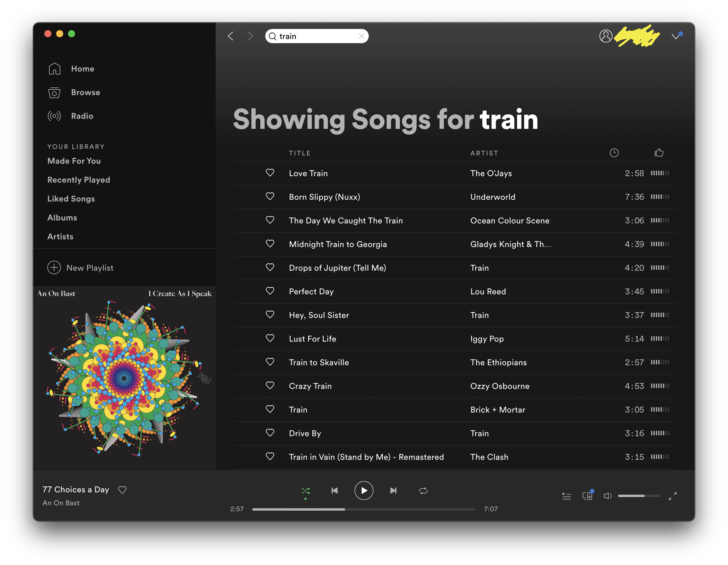The image size is (728, 565).
Task: Clear the train search query
Action: tap(361, 36)
